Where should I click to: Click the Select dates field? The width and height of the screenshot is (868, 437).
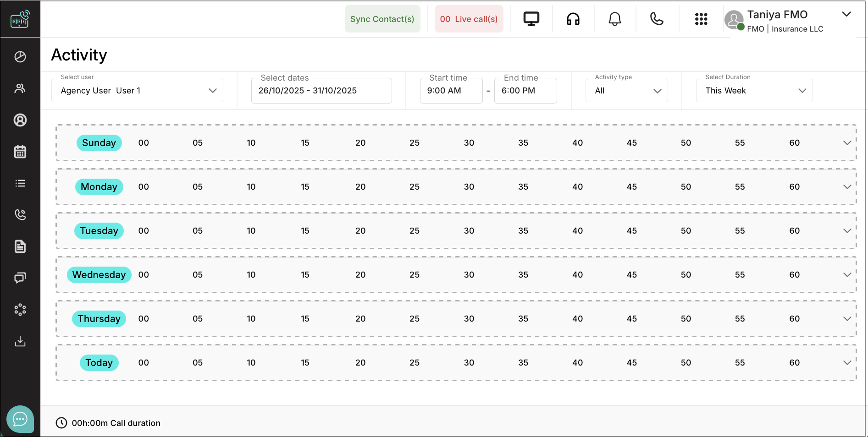click(321, 91)
